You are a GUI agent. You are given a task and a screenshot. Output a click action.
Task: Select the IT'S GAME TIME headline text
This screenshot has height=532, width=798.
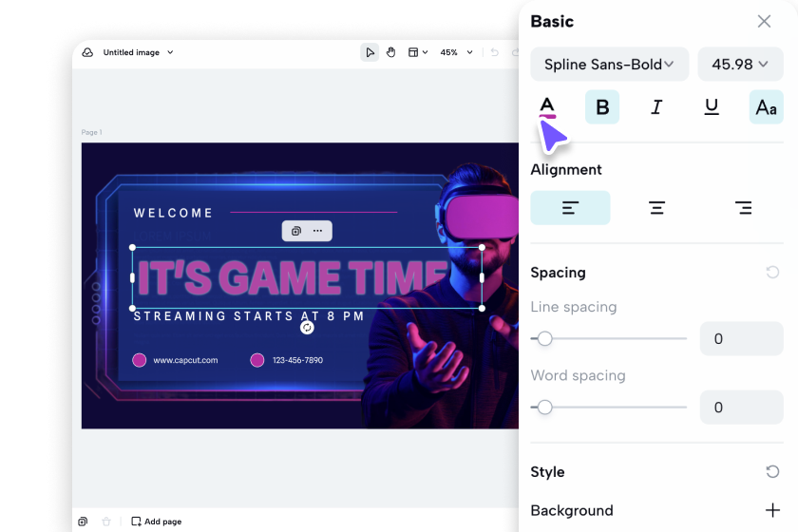pos(293,278)
